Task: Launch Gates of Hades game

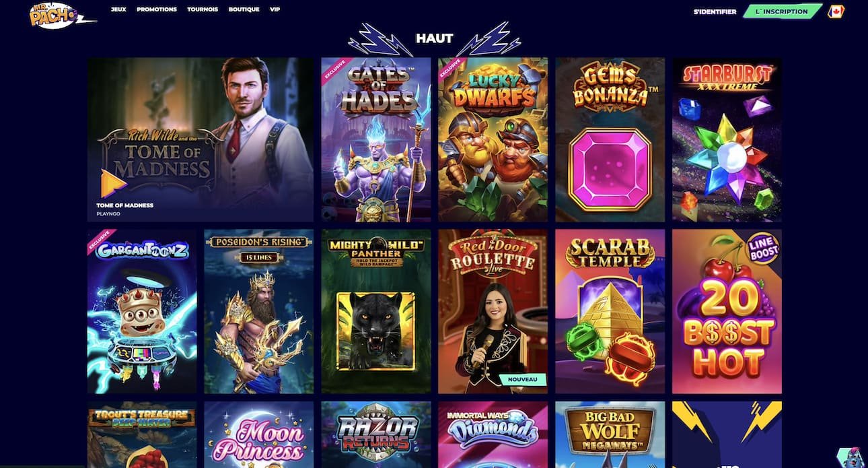Action: (x=376, y=139)
